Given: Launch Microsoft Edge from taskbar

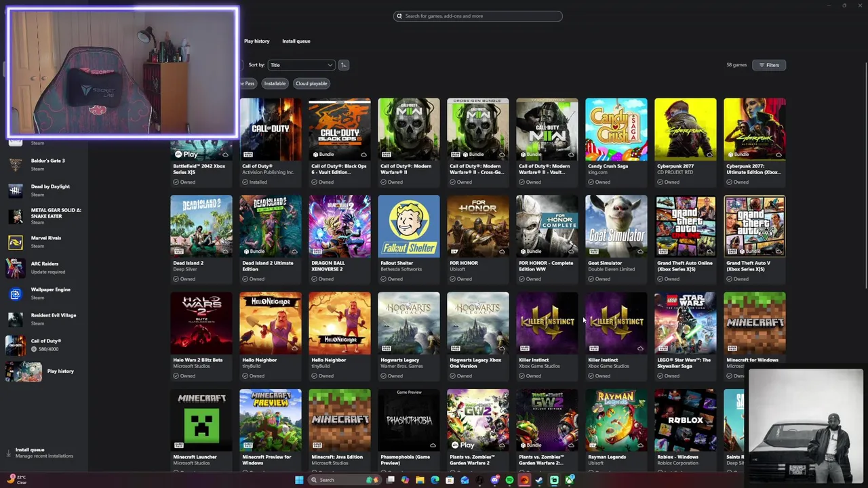Looking at the screenshot, I should (435, 480).
